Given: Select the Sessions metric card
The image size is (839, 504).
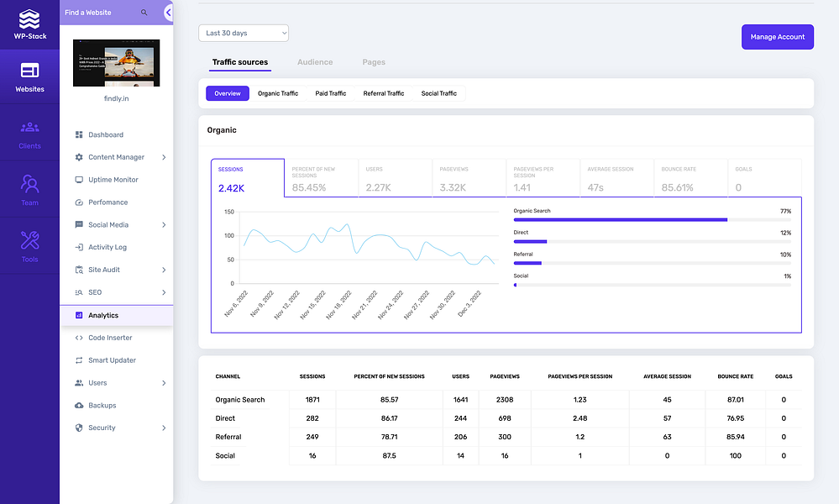Looking at the screenshot, I should coord(248,178).
